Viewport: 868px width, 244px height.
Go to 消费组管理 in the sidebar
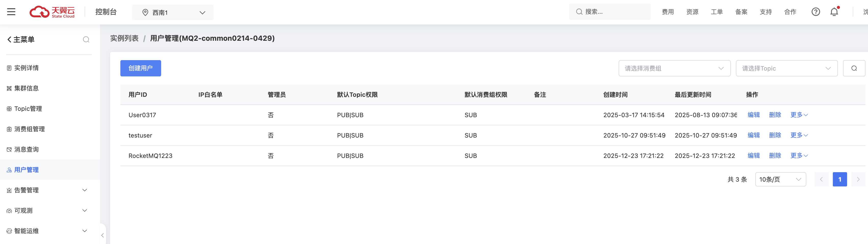coord(29,129)
